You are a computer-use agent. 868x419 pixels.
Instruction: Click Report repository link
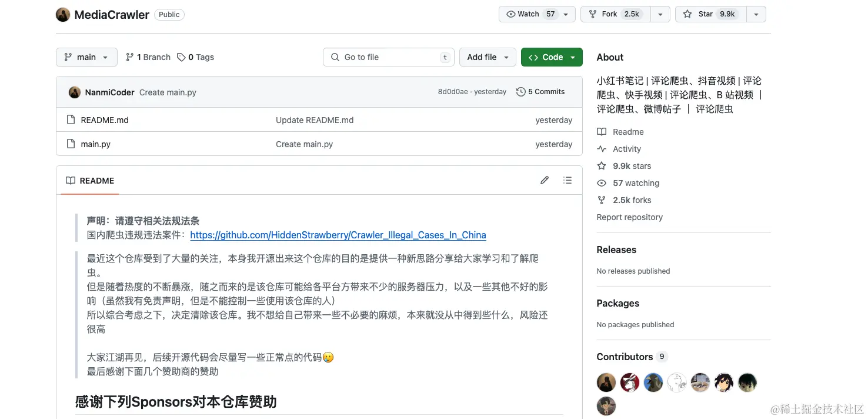pyautogui.click(x=629, y=217)
